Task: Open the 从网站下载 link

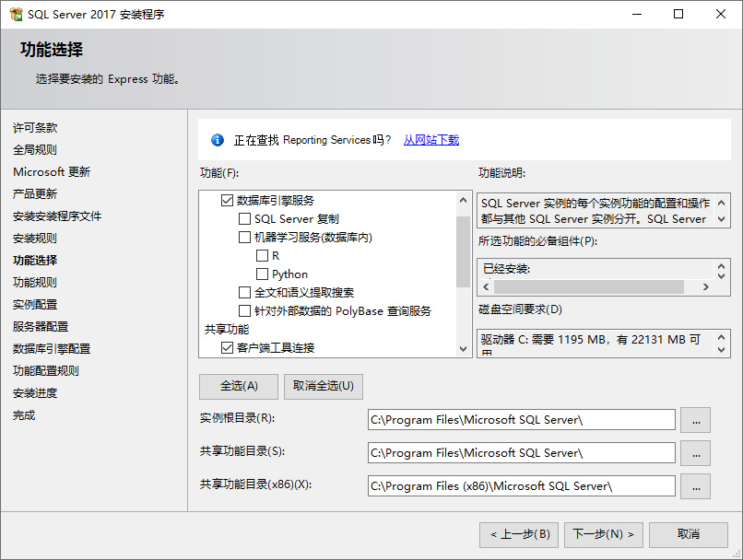Action: point(430,140)
